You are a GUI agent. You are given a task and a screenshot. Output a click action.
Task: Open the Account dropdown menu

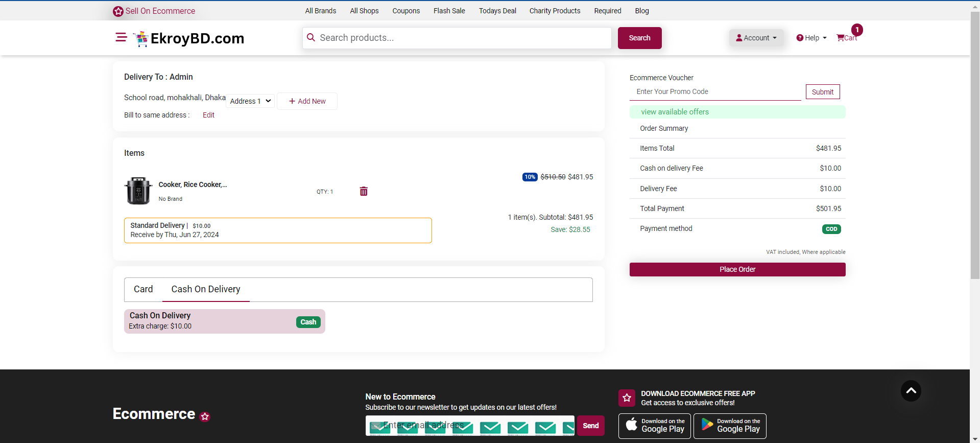click(756, 38)
